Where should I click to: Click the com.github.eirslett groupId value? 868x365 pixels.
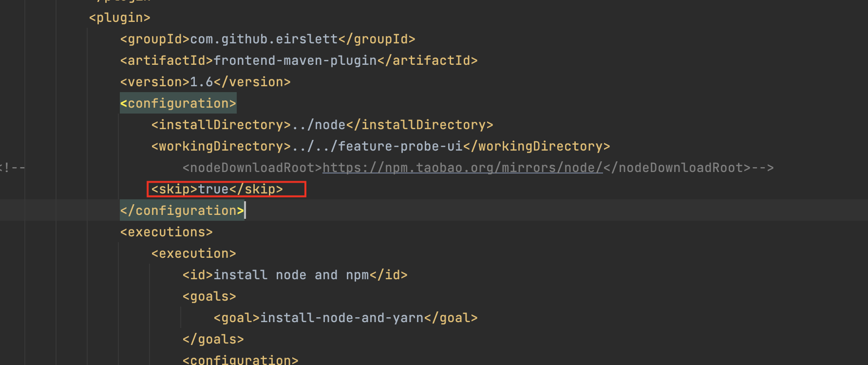pos(264,39)
